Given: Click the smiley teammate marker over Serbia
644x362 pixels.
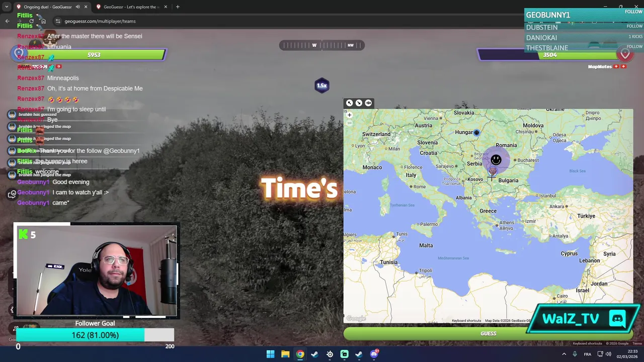Looking at the screenshot, I should click(x=496, y=160).
